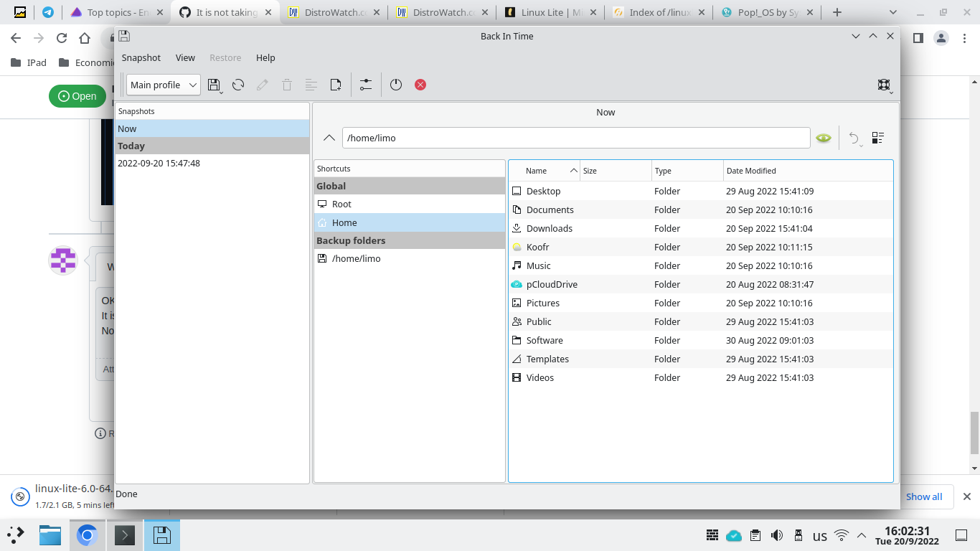
Task: Click the Wi-Fi icon in system tray
Action: [x=842, y=535]
